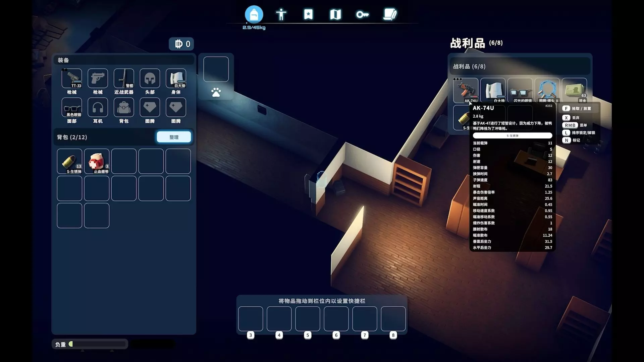Click quickbar slot number 3

point(251,319)
